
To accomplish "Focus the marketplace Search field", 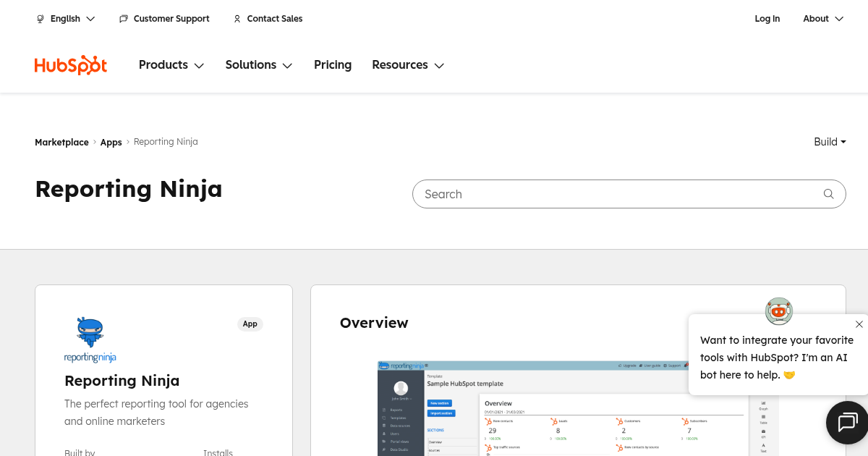I will [629, 194].
